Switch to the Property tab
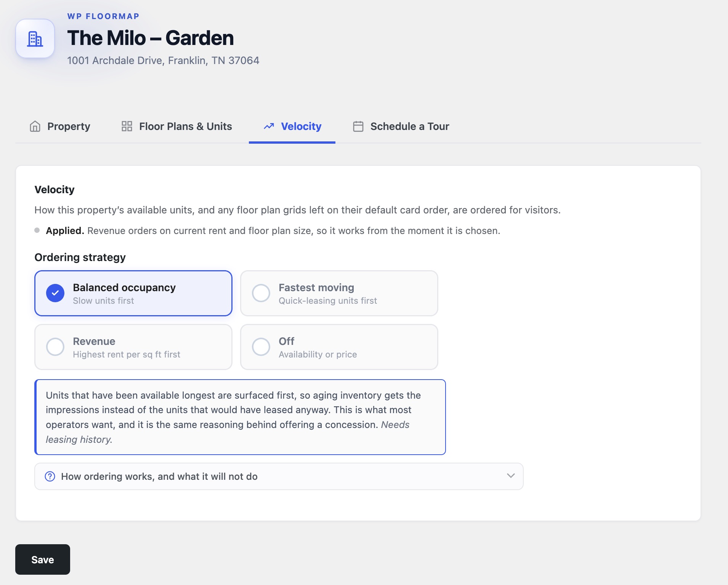The height and width of the screenshot is (585, 728). [x=60, y=126]
